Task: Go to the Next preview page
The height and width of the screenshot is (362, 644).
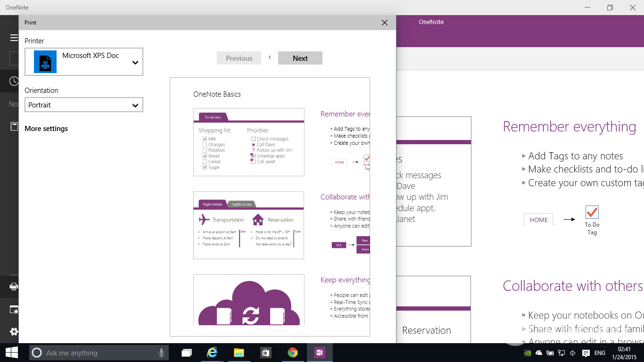Action: point(300,58)
